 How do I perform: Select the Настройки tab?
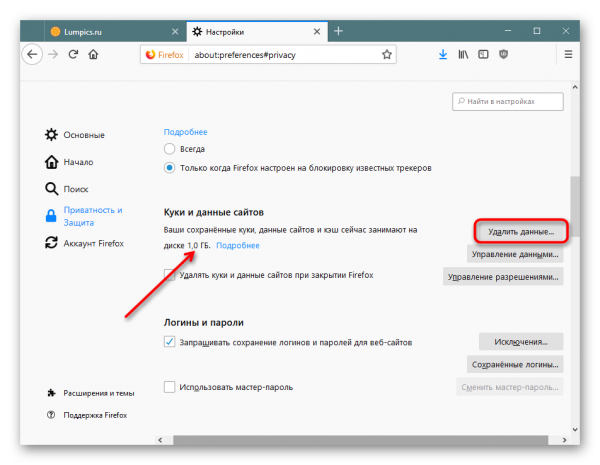tap(257, 32)
